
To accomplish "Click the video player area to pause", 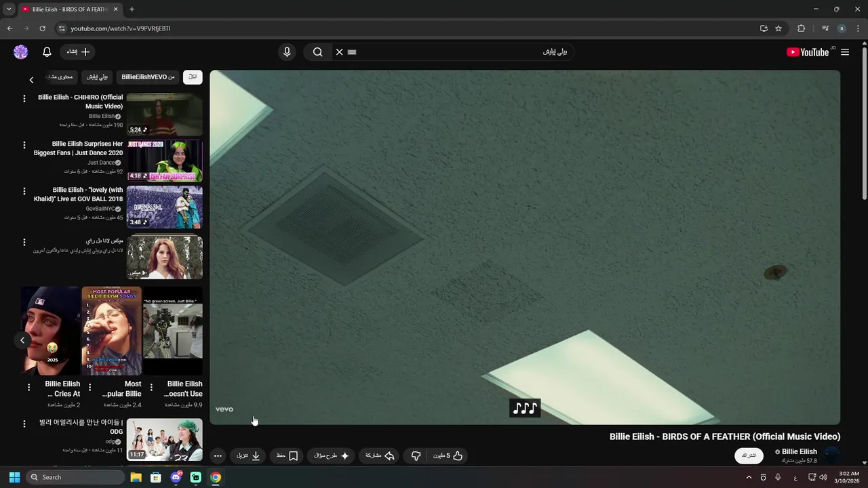I will (x=525, y=247).
